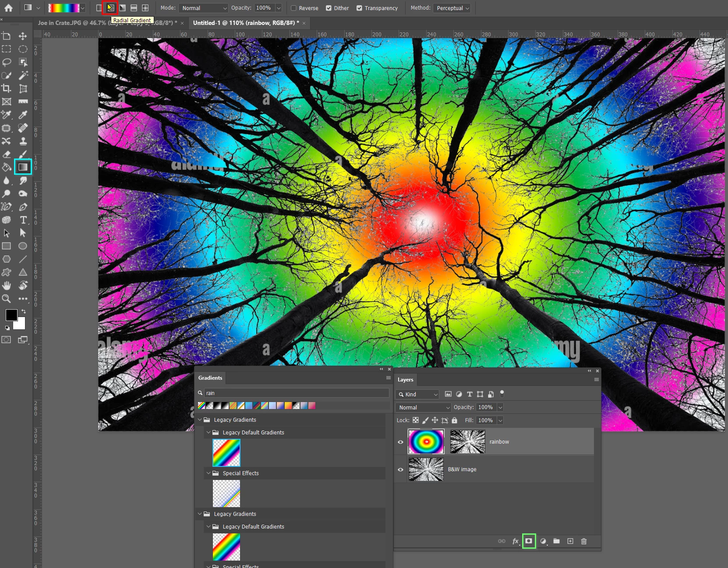The height and width of the screenshot is (568, 728).
Task: Open the gradient Mode dropdown
Action: (204, 8)
